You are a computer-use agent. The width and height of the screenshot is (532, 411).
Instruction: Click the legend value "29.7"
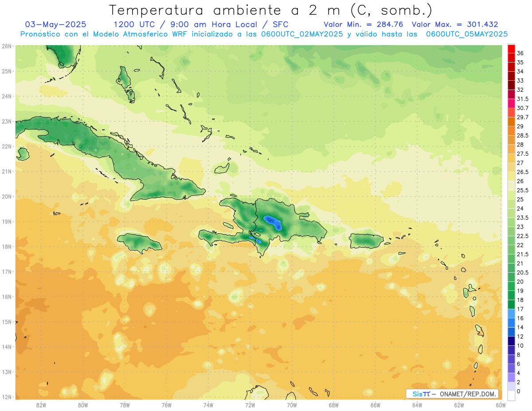click(x=522, y=117)
